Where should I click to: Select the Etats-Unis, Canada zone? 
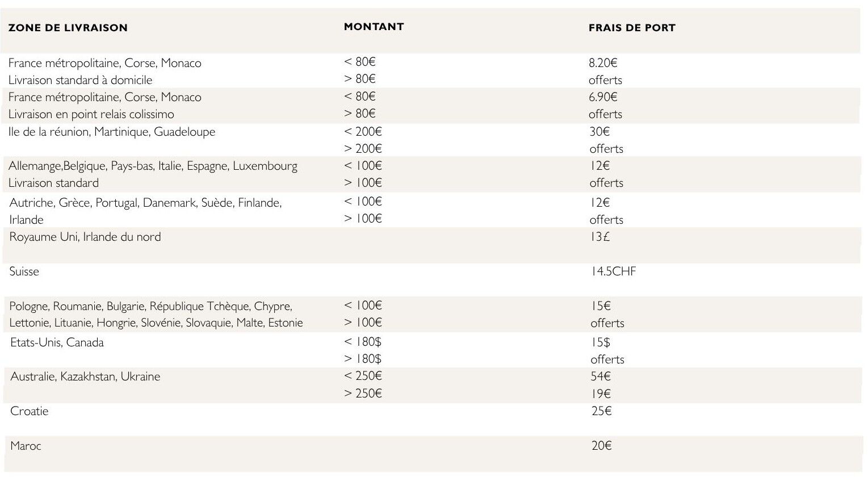click(x=57, y=342)
